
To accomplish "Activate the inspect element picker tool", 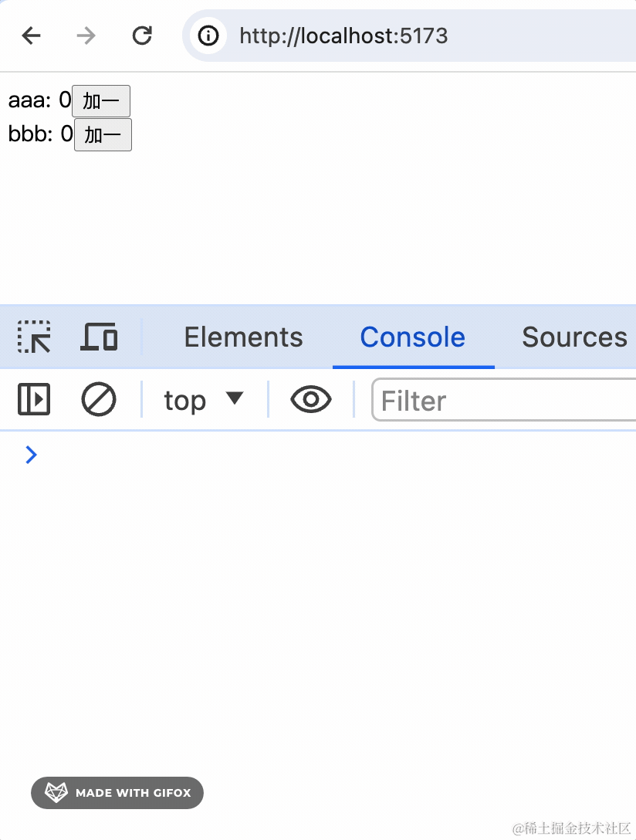I will [x=34, y=337].
